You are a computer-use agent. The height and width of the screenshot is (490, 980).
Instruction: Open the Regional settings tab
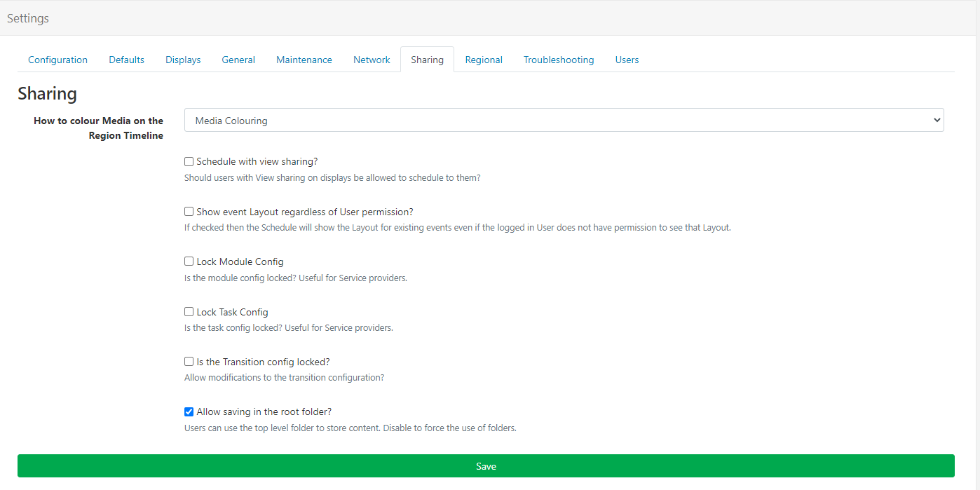tap(483, 60)
